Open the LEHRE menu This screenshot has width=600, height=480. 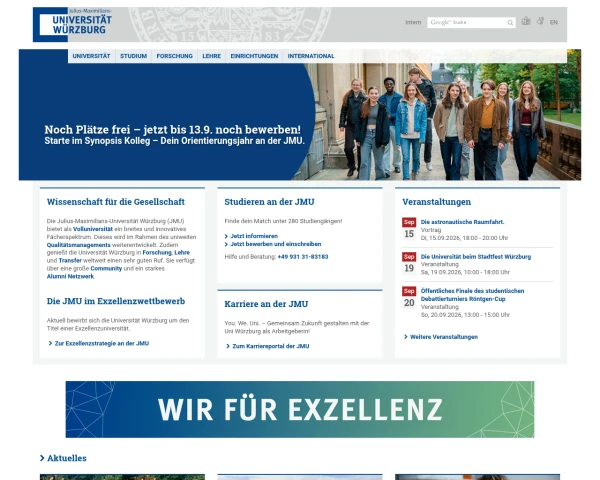[212, 56]
